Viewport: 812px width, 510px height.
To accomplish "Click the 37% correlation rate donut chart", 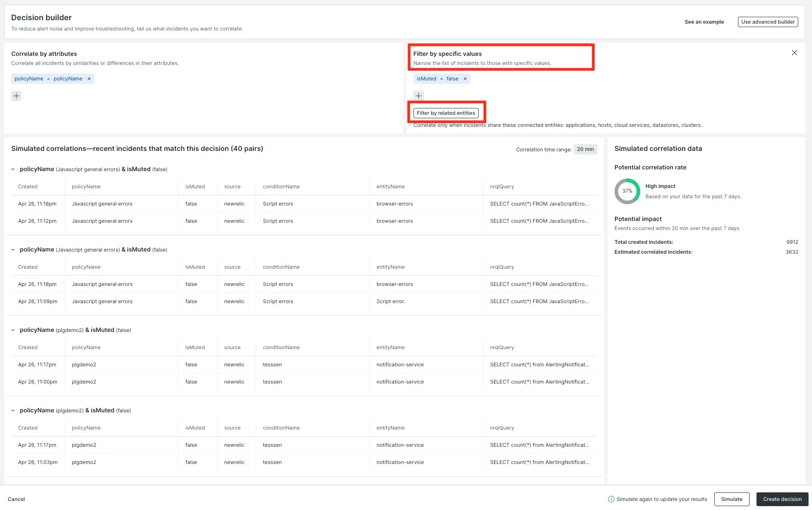I will (627, 191).
